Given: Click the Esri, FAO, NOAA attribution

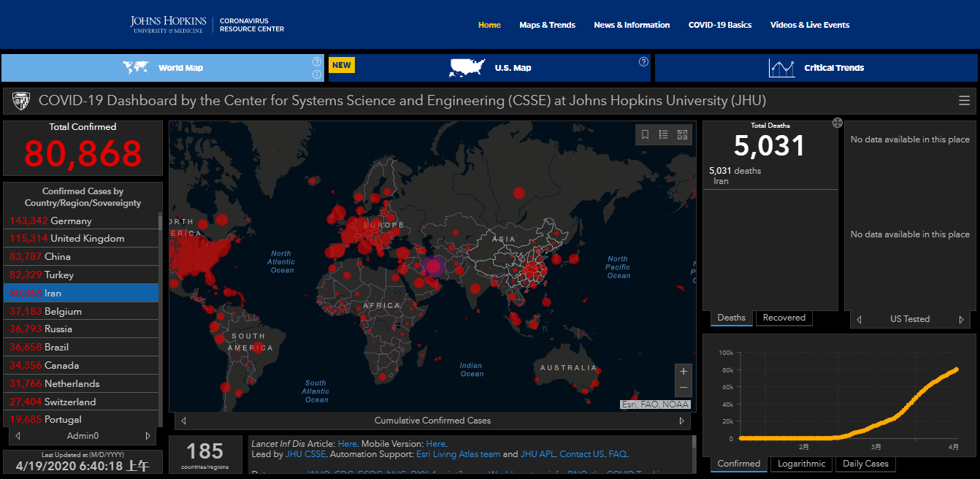Looking at the screenshot, I should 655,405.
